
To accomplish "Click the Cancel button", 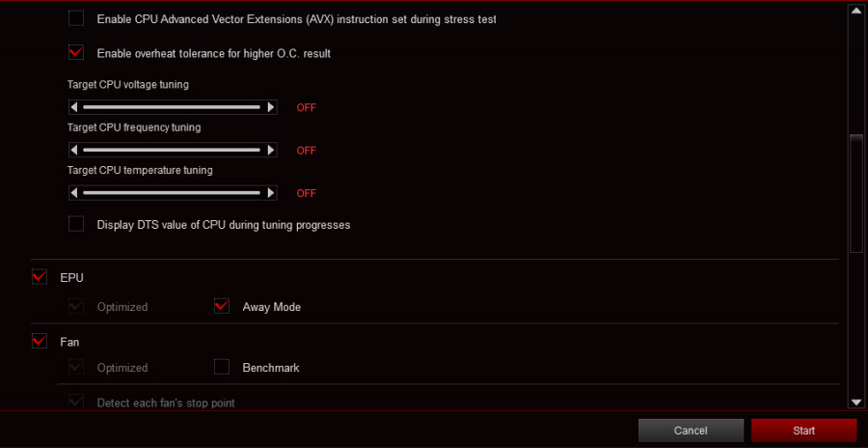I will point(691,431).
